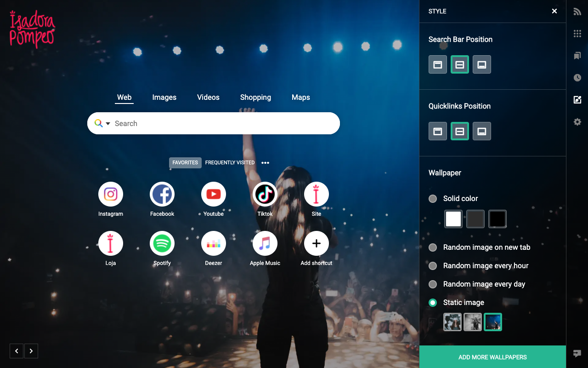Click the Add shortcut plus icon
The height and width of the screenshot is (368, 588).
point(317,243)
